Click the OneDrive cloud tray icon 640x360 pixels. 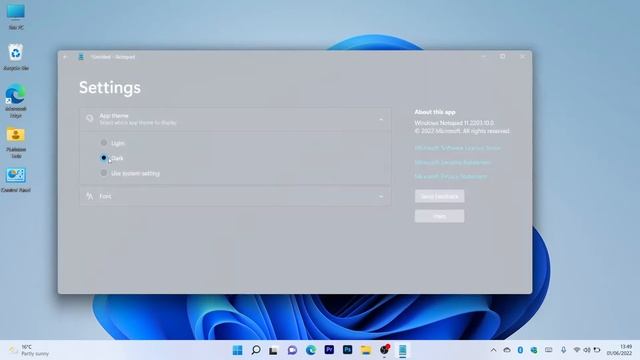coord(507,350)
